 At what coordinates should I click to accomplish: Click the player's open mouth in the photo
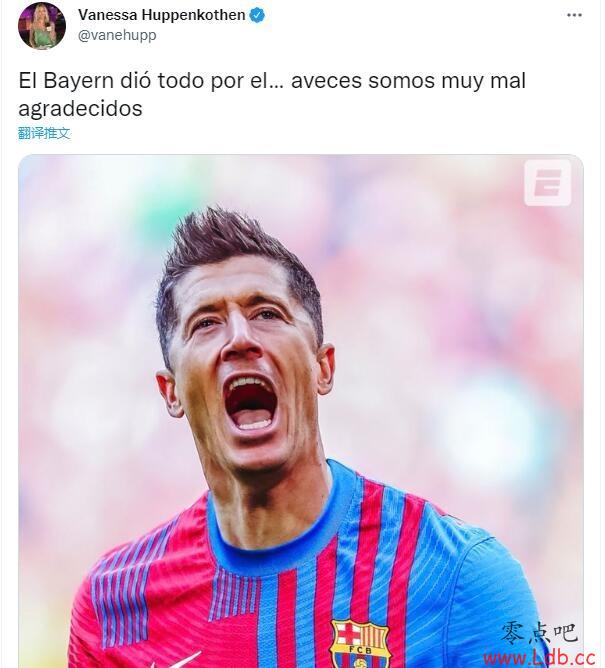point(251,403)
